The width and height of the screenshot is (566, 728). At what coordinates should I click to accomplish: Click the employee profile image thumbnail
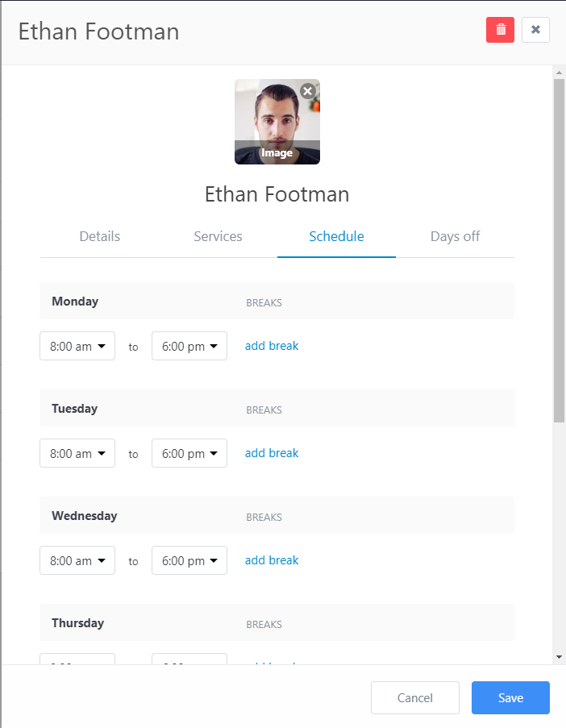pyautogui.click(x=277, y=122)
